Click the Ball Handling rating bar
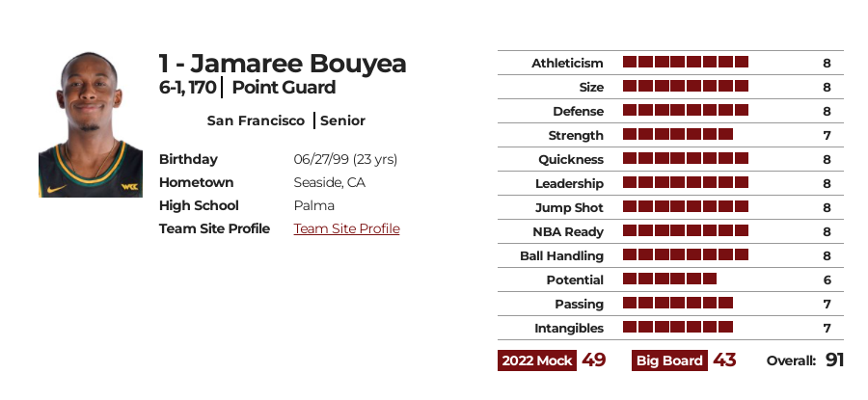This screenshot has width=868, height=400. [x=685, y=255]
